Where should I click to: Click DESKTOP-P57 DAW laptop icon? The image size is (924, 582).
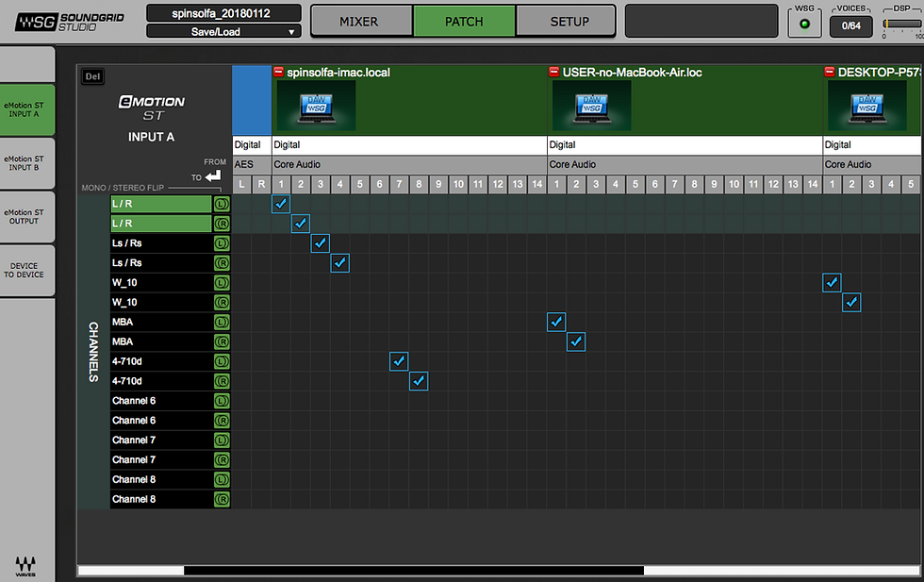point(867,107)
